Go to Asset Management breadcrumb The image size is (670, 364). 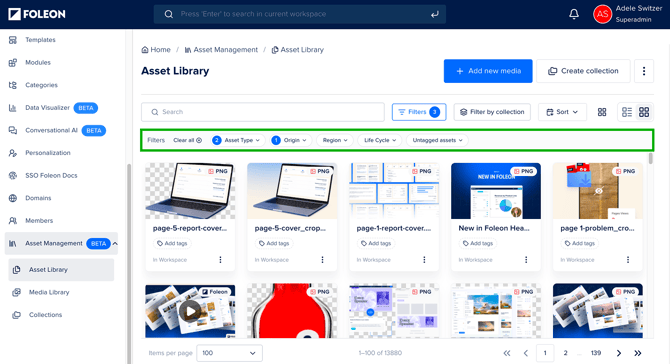click(x=221, y=50)
